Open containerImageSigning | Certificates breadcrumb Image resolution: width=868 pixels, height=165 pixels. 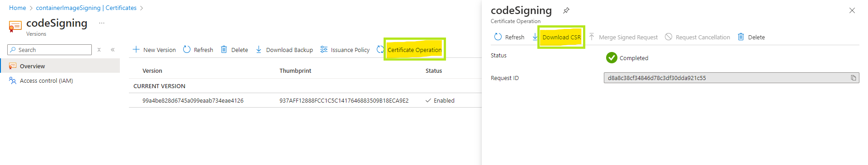(86, 8)
